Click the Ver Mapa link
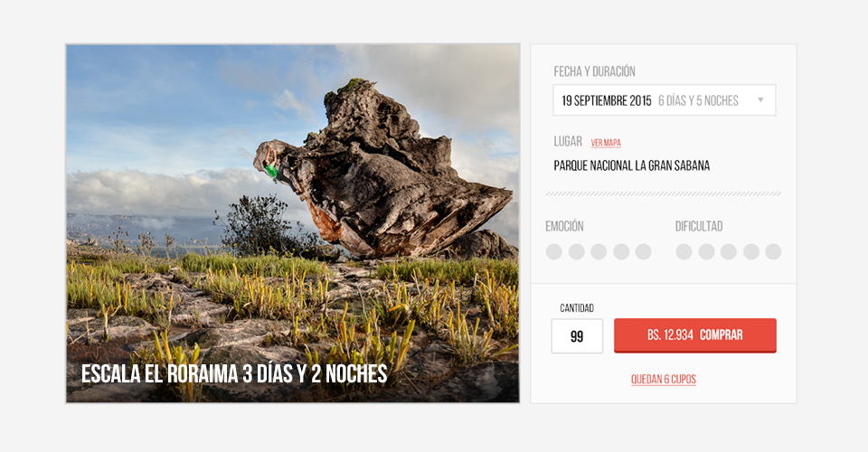 [606, 143]
